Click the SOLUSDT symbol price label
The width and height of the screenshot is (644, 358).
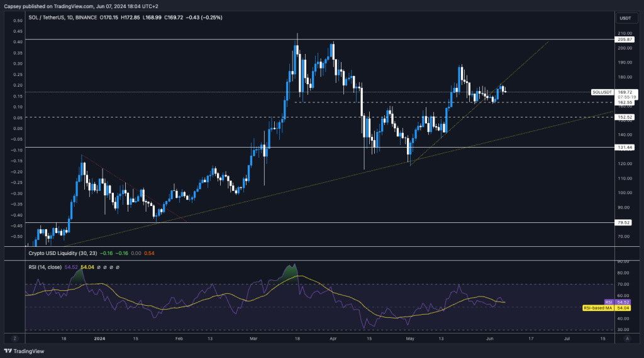[x=602, y=92]
